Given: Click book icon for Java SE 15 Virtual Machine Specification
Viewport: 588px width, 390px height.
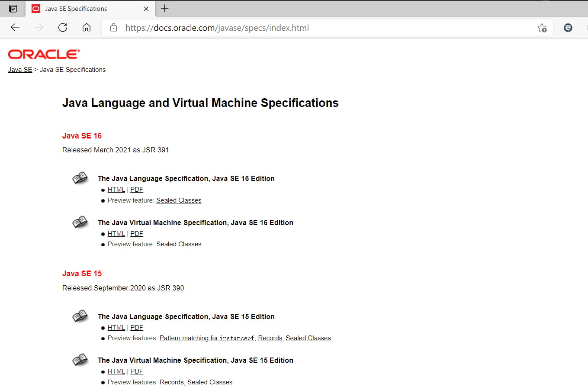Looking at the screenshot, I should (80, 360).
